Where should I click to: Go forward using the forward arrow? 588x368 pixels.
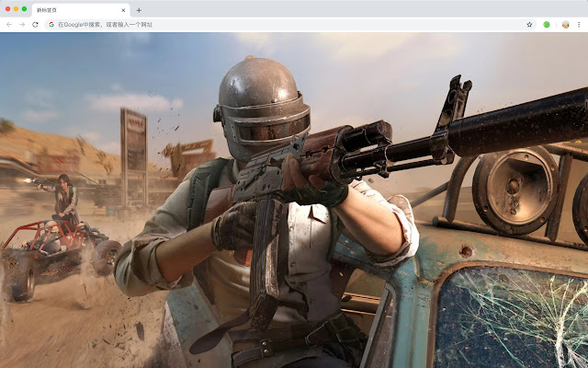[22, 25]
